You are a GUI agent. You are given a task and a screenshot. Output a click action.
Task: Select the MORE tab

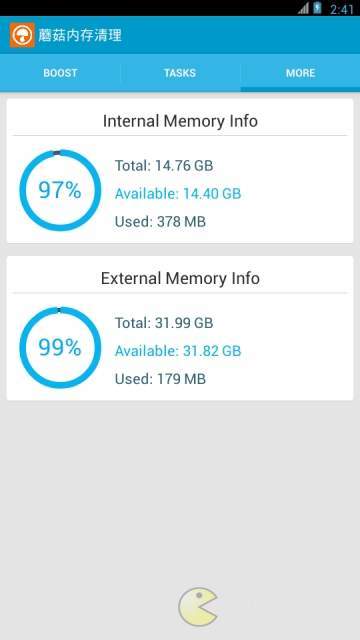coord(300,73)
